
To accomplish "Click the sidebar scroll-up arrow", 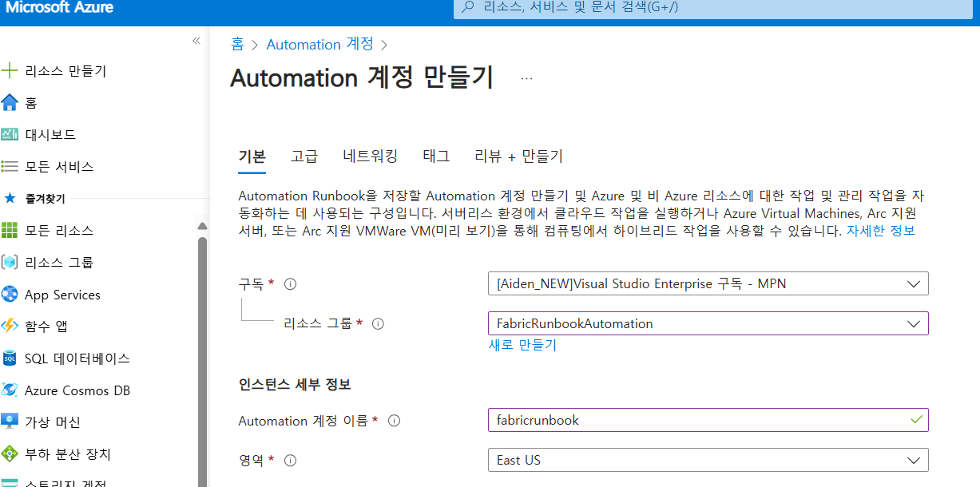I will click(202, 227).
